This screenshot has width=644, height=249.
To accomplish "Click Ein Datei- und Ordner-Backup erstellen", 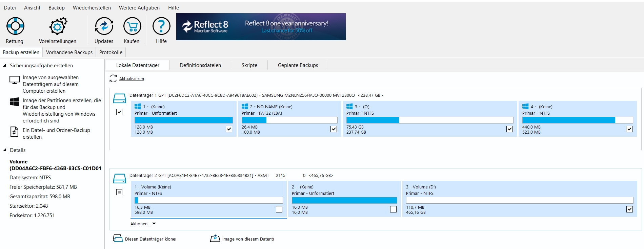I will click(x=56, y=134).
